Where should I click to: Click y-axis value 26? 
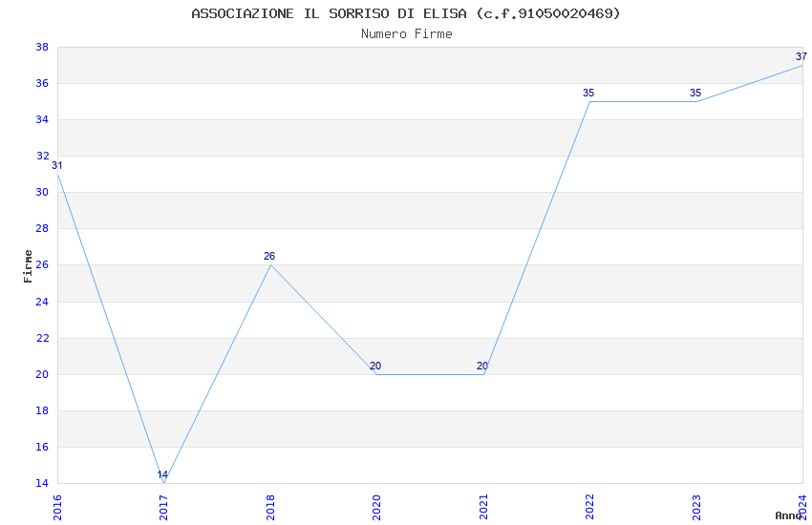[42, 264]
